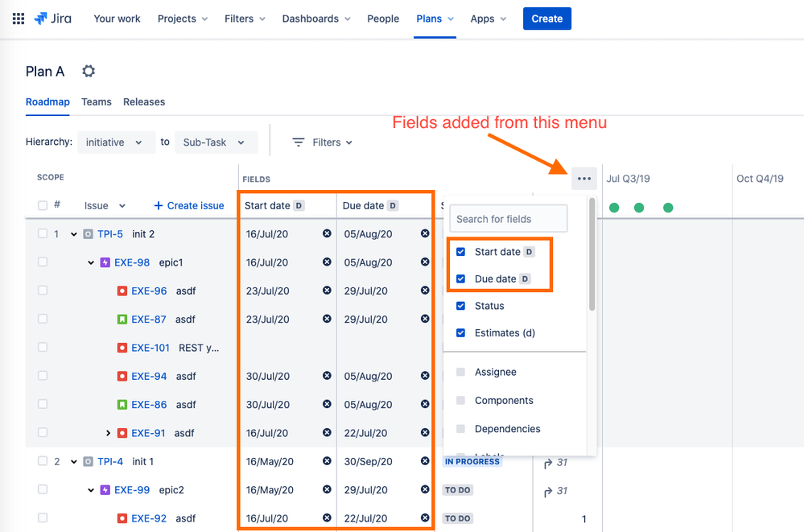Open issue EXE-101
804x532 pixels.
pos(150,348)
